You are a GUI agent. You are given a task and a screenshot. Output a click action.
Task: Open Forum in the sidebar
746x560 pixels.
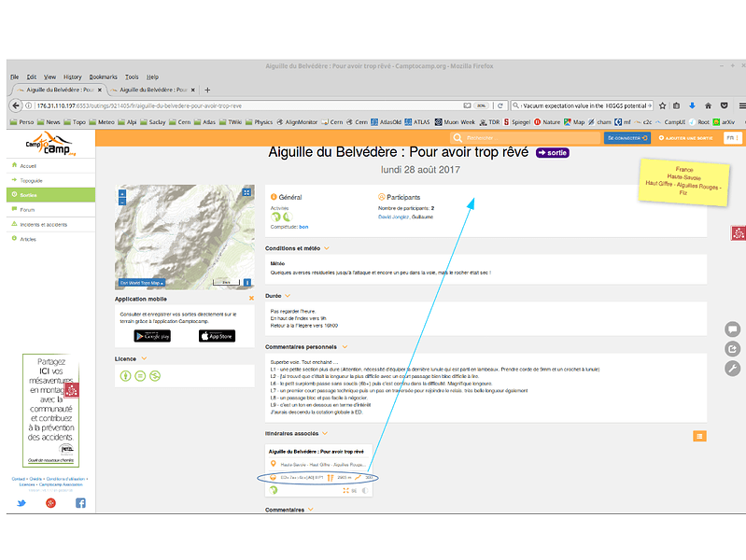50,210
